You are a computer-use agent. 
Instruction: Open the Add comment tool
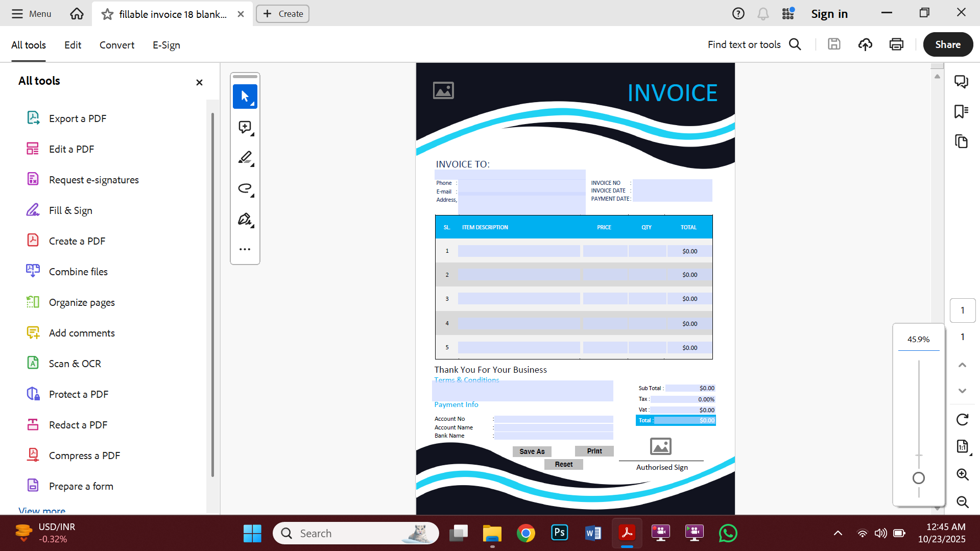coord(245,128)
